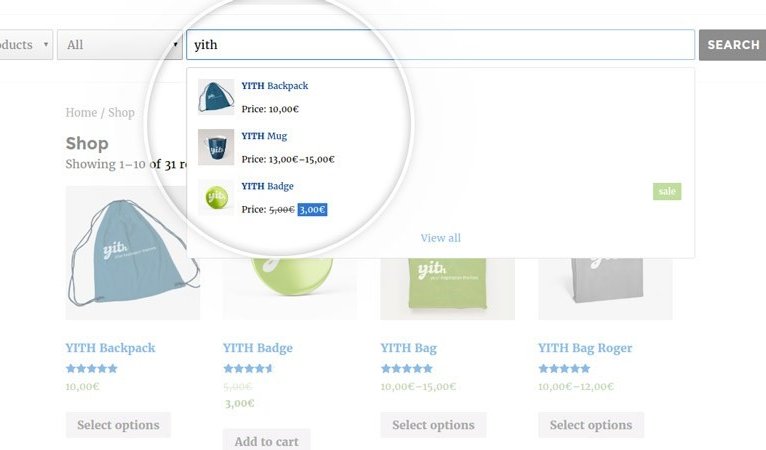Open YITH Badge from search suggestions
Image resolution: width=766 pixels, height=450 pixels.
267,186
